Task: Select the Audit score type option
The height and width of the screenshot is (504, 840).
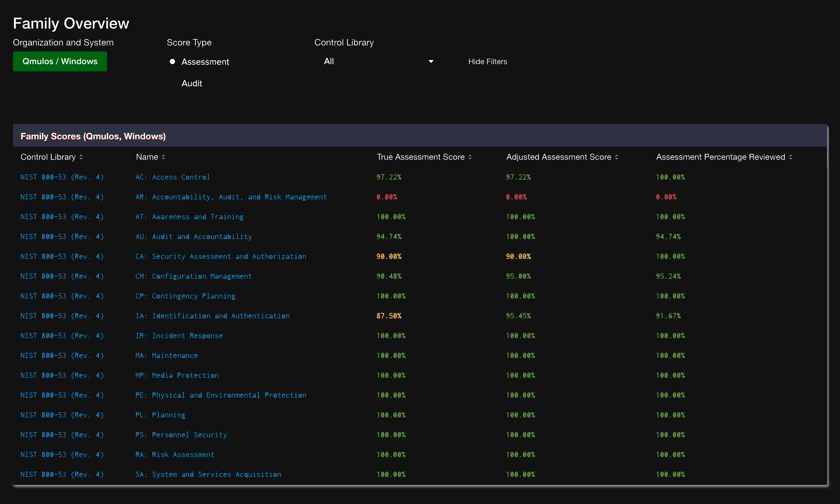Action: pos(192,84)
